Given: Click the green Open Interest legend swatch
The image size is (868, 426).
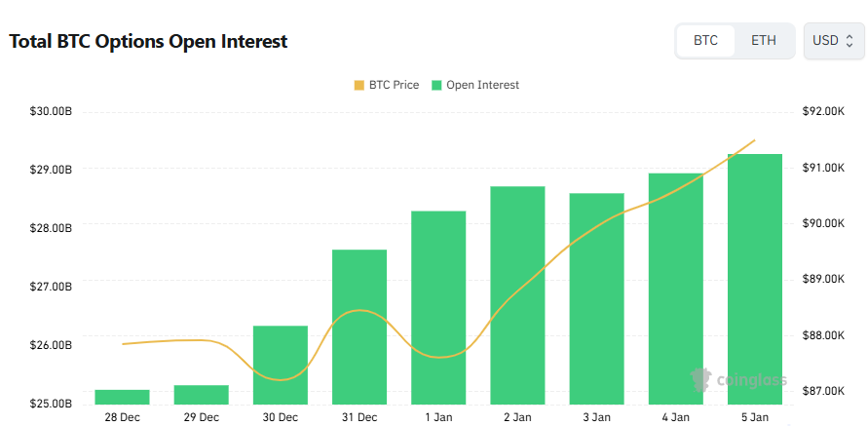Looking at the screenshot, I should [436, 85].
